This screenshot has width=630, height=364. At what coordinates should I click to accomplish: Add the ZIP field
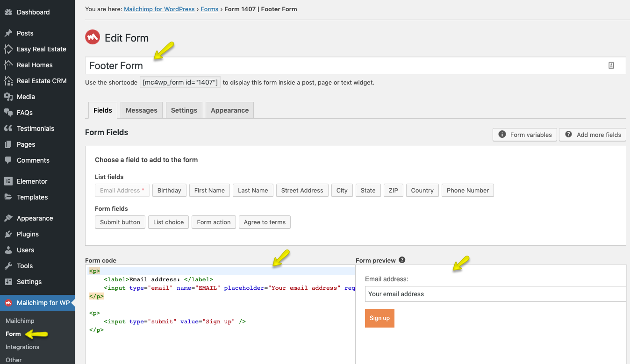tap(394, 190)
